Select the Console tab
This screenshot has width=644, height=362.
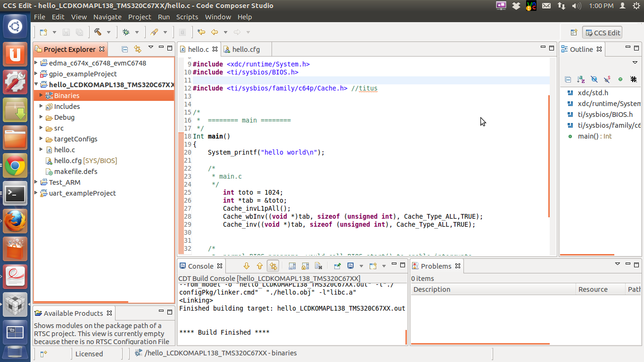pyautogui.click(x=201, y=266)
